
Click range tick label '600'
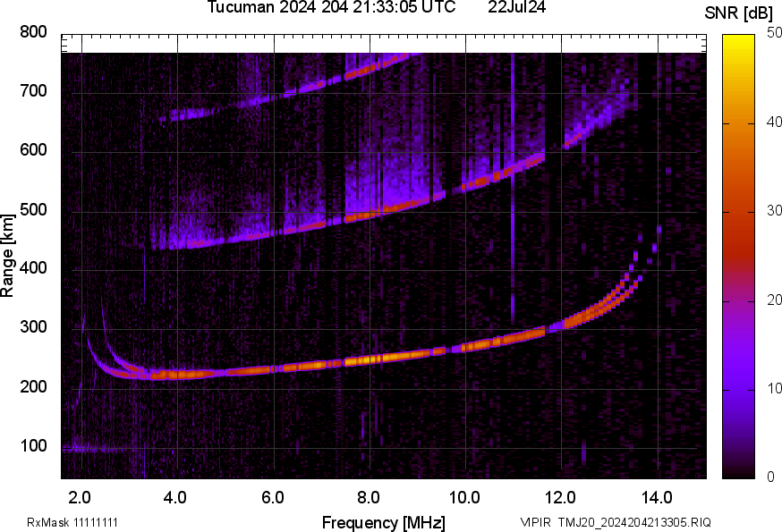point(33,150)
